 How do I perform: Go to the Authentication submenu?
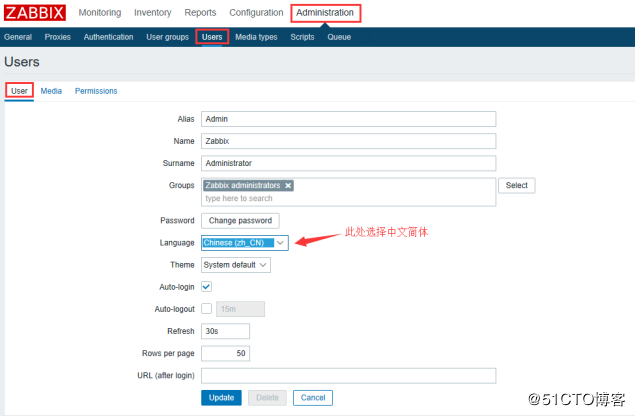109,37
